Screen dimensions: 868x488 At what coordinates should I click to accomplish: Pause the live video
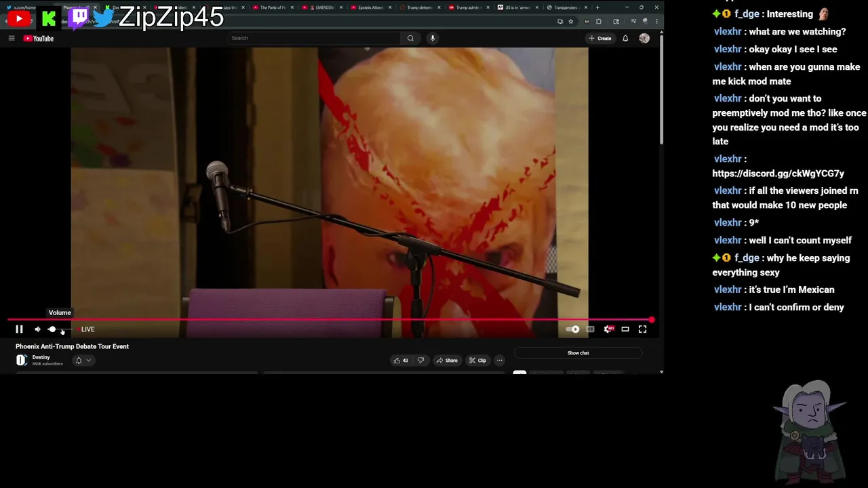click(x=19, y=329)
